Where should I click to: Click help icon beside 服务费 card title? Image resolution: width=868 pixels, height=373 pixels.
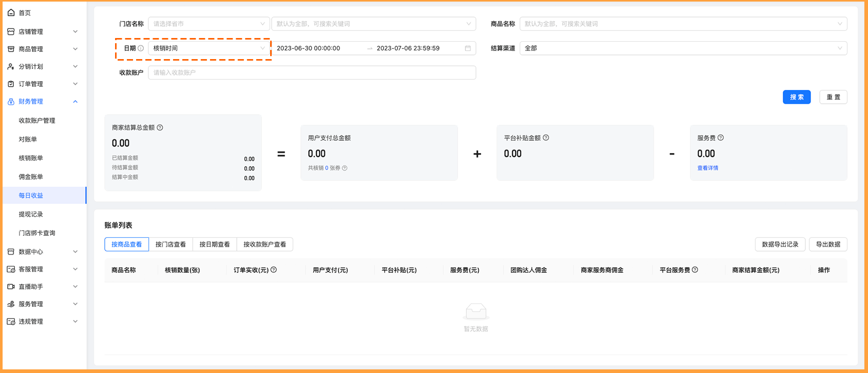[x=721, y=138]
